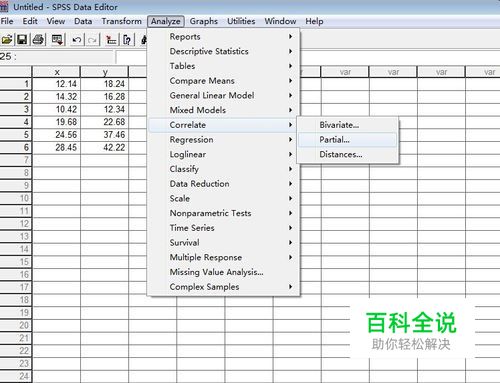The height and width of the screenshot is (383, 500).
Task: Select Distances... in the Correlate submenu
Action: coord(348,154)
